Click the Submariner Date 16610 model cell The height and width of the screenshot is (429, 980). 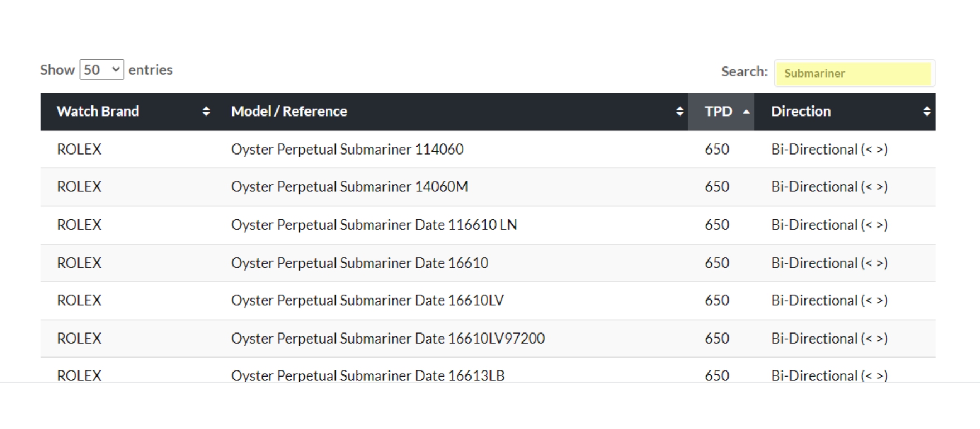point(360,263)
